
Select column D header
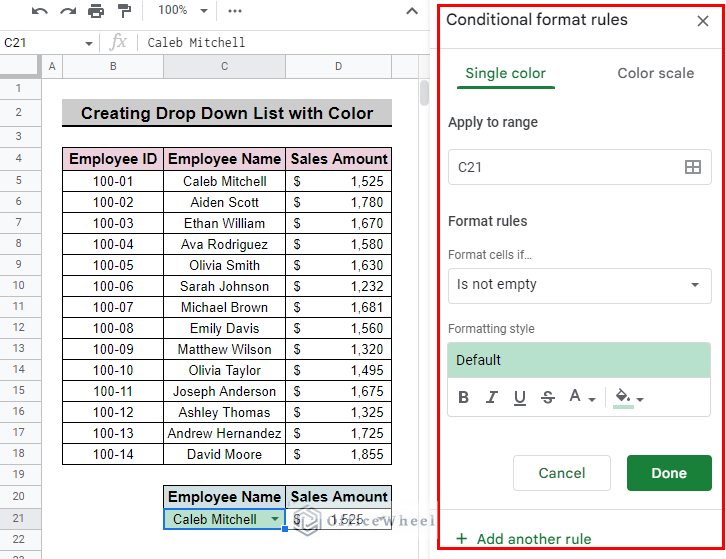pos(338,66)
